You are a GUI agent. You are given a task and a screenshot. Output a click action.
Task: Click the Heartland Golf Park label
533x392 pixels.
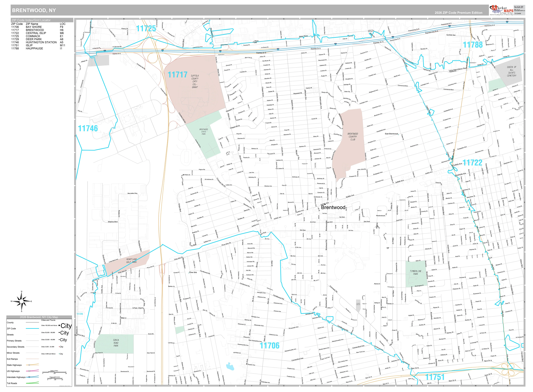pos(131,261)
